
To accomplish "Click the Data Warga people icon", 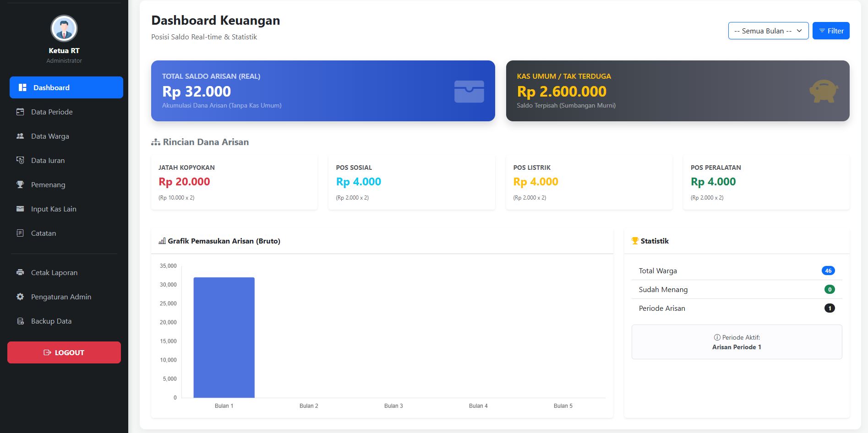I will [20, 136].
